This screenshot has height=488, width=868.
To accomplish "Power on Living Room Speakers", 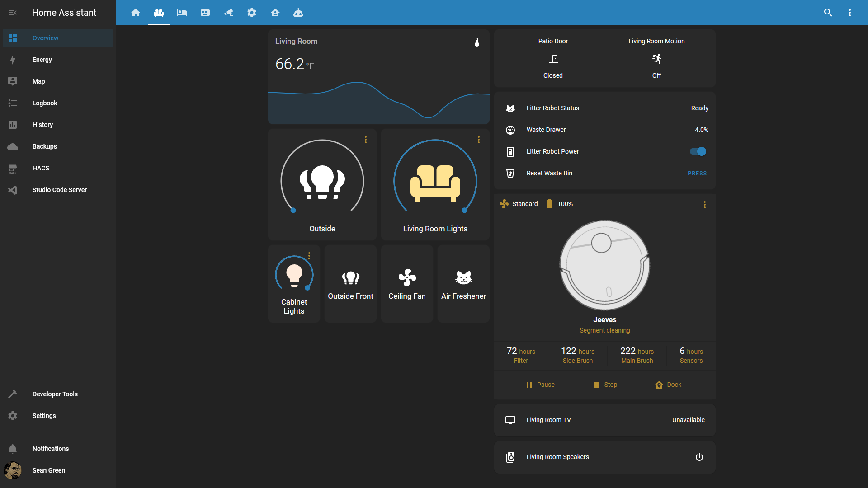I will (699, 457).
